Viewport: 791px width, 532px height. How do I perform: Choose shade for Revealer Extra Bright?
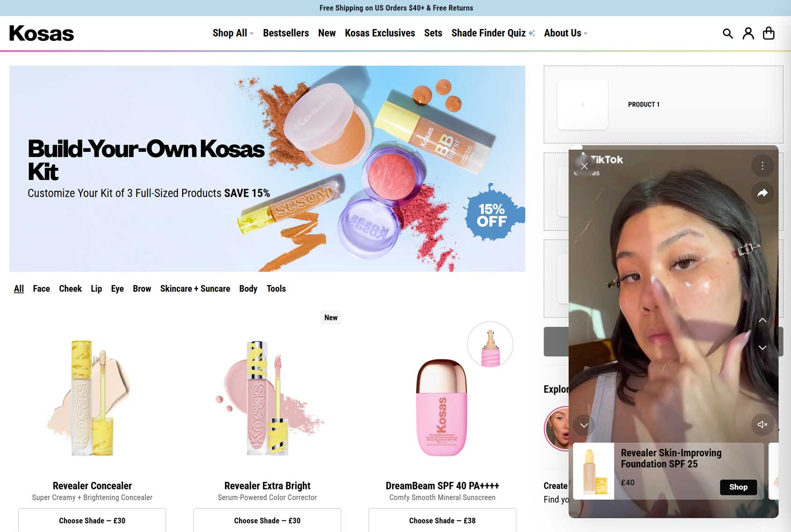pyautogui.click(x=267, y=520)
